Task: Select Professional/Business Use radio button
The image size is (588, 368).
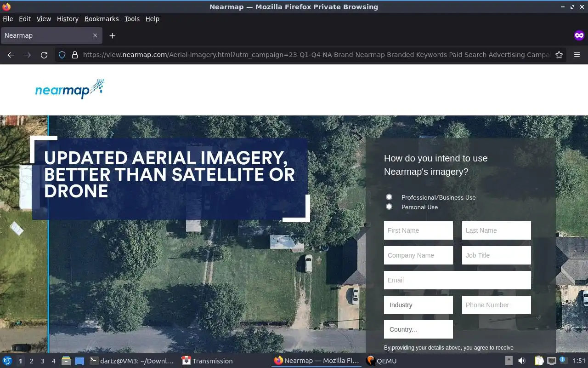Action: (x=389, y=197)
